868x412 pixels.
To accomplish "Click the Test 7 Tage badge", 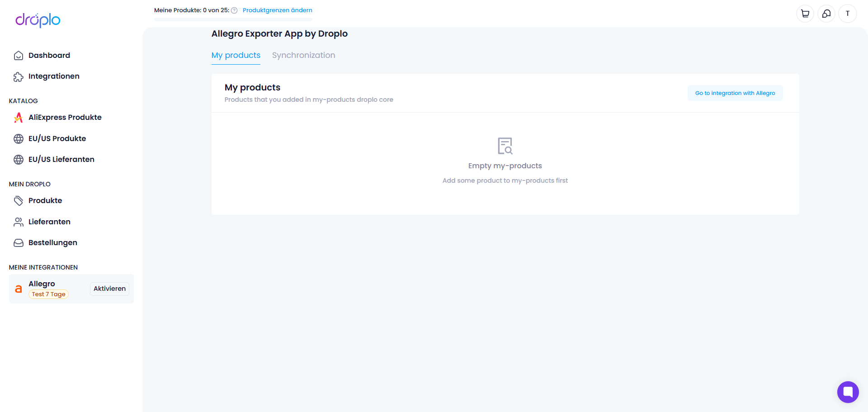I will [48, 294].
